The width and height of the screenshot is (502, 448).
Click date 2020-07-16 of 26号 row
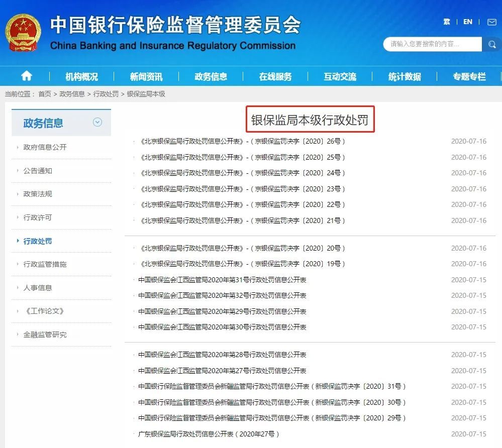[x=469, y=141]
